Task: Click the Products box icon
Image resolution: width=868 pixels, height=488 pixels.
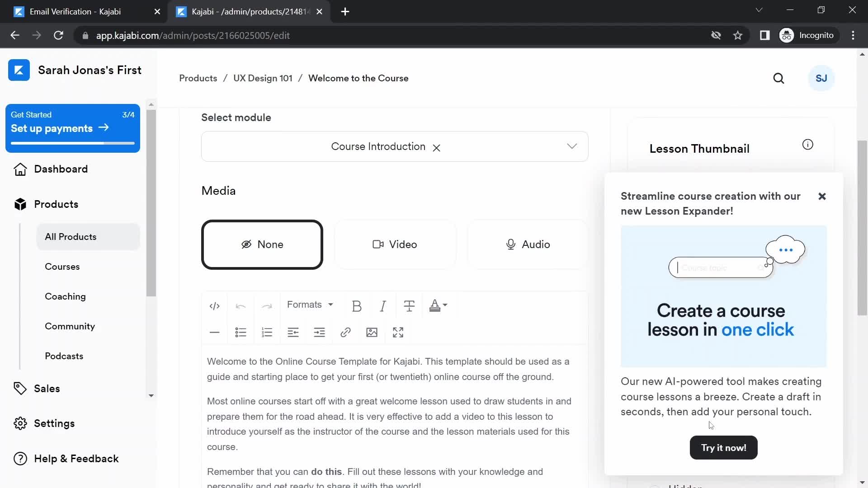Action: click(x=20, y=204)
